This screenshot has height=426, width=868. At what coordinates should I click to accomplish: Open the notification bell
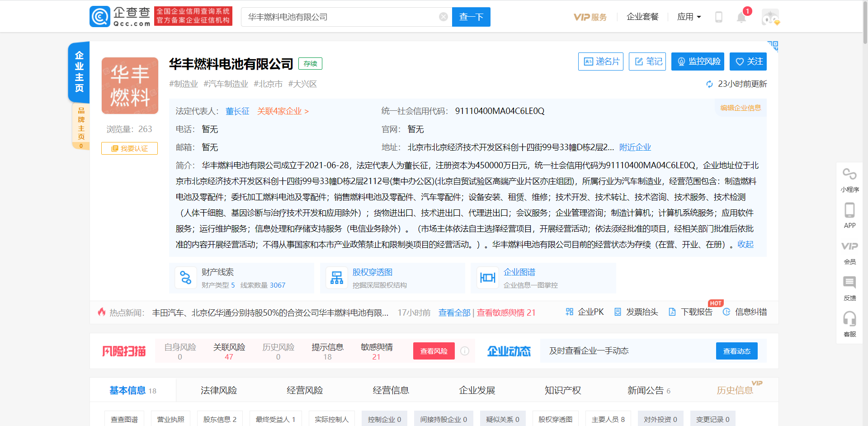click(x=741, y=18)
